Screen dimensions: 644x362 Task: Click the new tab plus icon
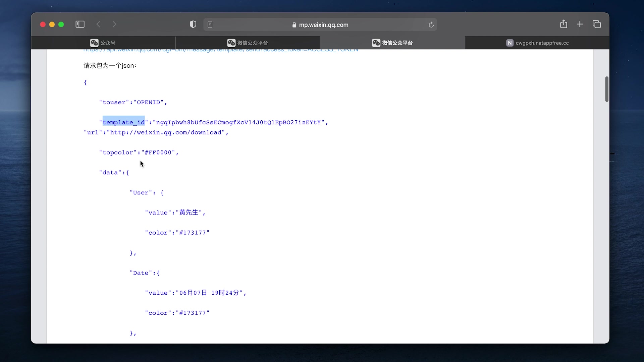pyautogui.click(x=580, y=24)
